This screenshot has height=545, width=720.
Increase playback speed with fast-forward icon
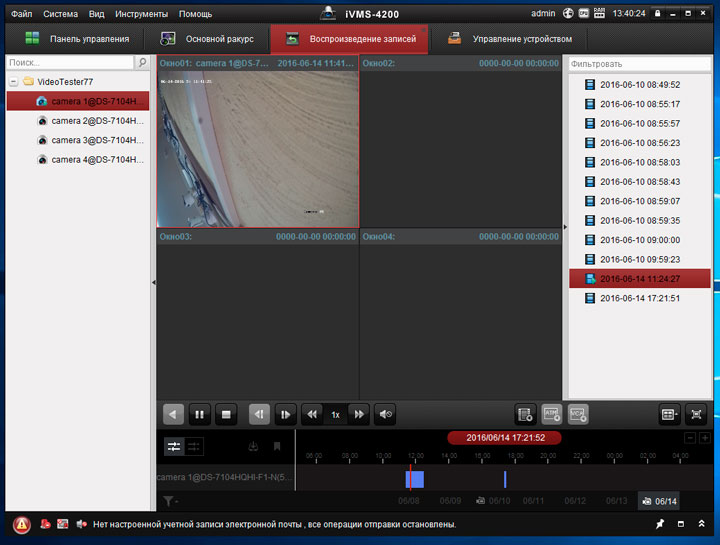(359, 413)
